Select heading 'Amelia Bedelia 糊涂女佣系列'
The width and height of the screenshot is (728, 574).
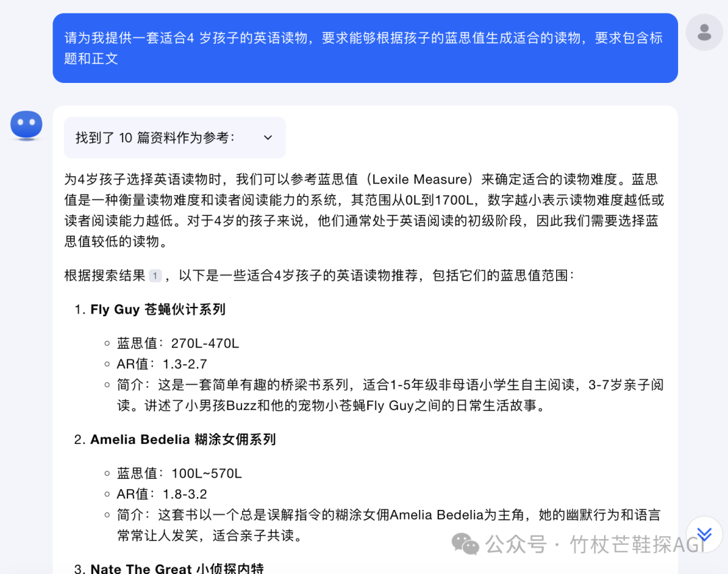[183, 439]
